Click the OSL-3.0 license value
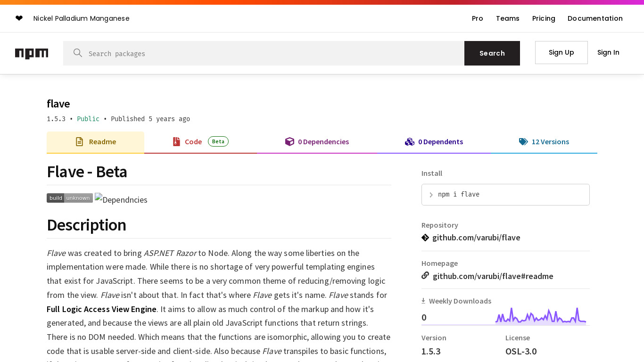 tap(521, 351)
